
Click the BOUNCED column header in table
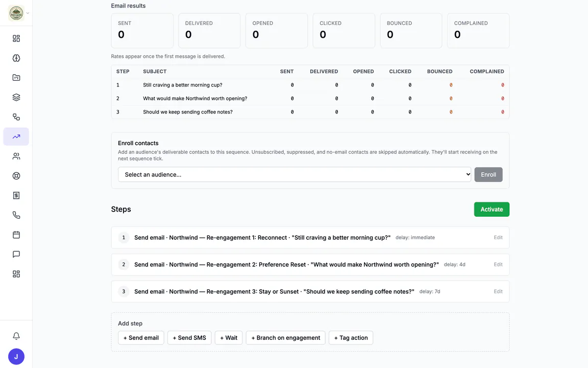pos(439,72)
